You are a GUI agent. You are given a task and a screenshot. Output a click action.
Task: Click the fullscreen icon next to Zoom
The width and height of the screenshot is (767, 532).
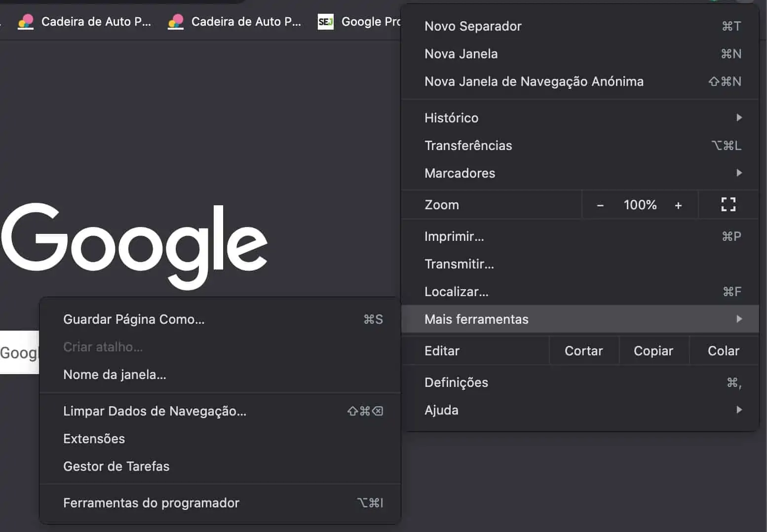point(728,204)
